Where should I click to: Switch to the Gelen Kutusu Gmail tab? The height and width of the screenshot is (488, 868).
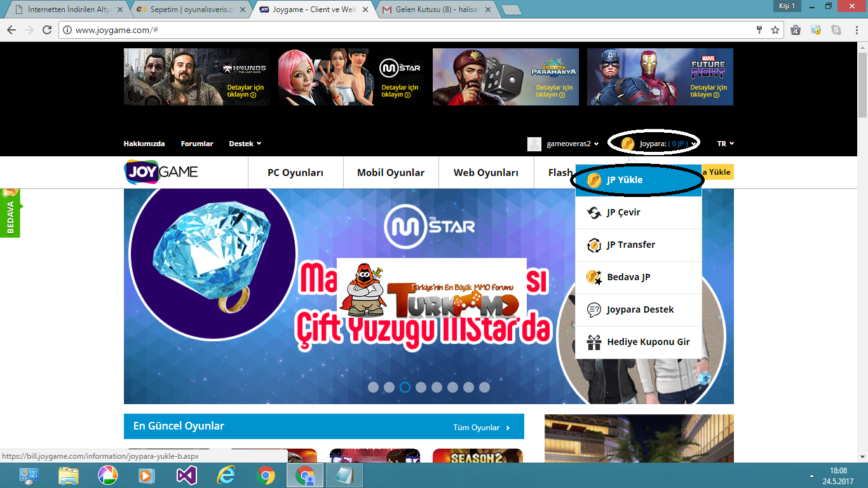[435, 10]
